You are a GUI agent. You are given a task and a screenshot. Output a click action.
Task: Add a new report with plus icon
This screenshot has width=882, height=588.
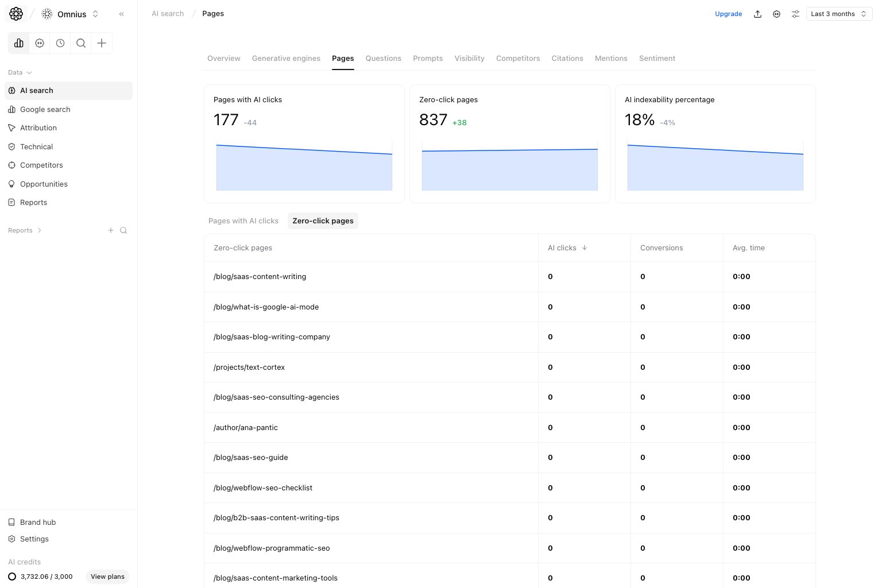(111, 230)
